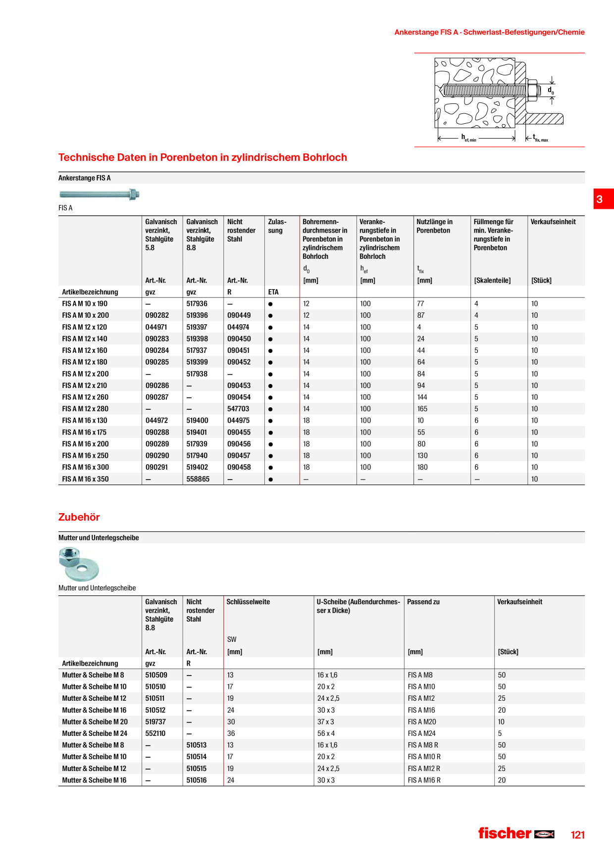Click article number 519396

click(197, 315)
